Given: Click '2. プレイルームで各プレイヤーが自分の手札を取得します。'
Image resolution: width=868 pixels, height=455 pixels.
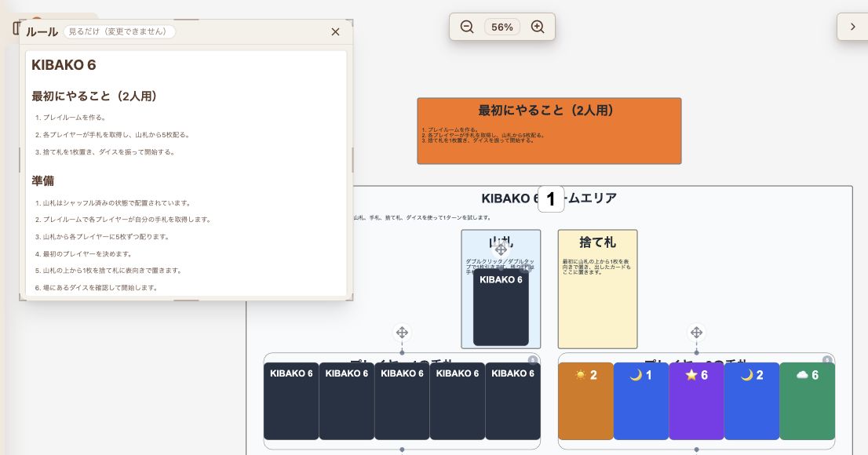Looking at the screenshot, I should coord(123,219).
